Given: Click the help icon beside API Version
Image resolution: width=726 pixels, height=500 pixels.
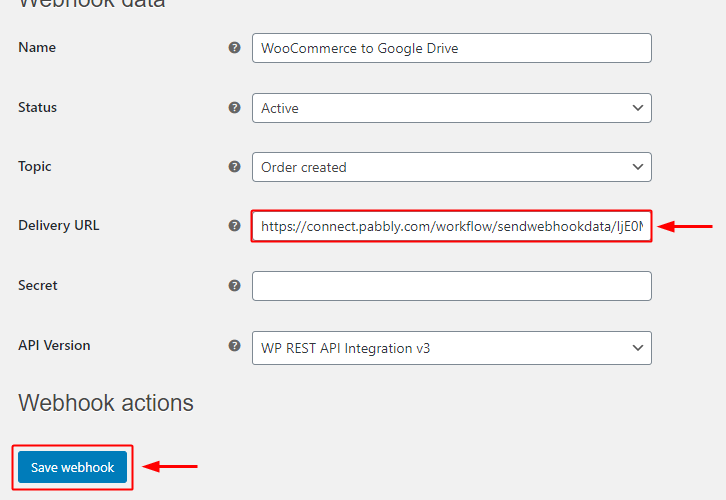Looking at the screenshot, I should pyautogui.click(x=235, y=345).
